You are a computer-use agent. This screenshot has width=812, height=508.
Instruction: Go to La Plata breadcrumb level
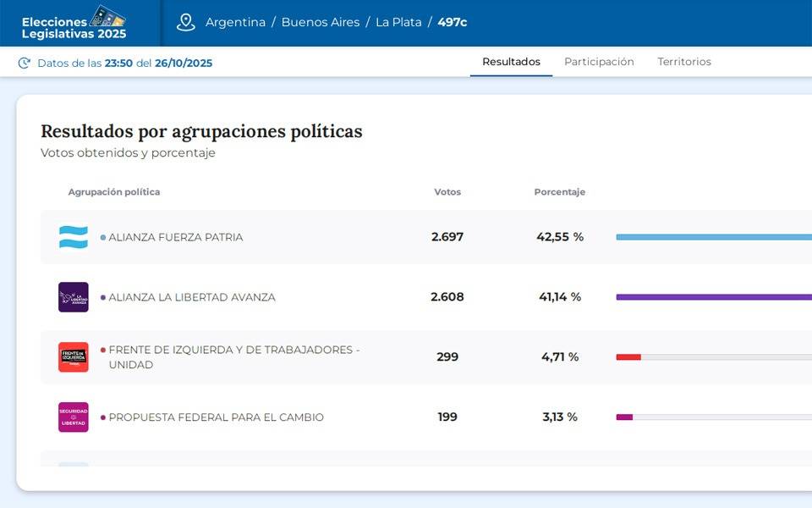point(398,23)
